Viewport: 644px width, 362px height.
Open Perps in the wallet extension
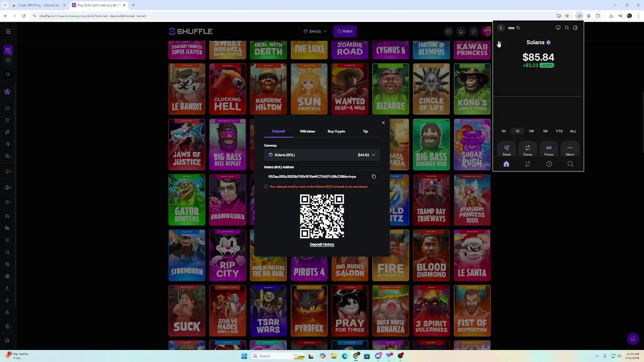[x=549, y=150]
